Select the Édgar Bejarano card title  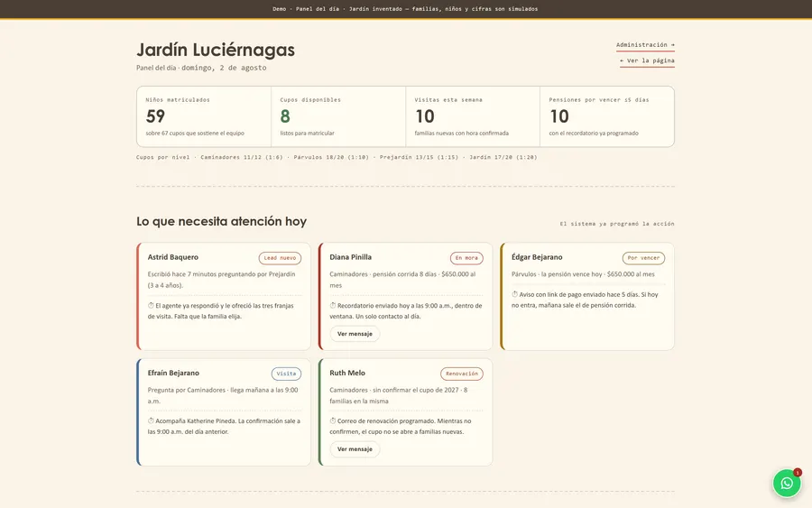(537, 257)
